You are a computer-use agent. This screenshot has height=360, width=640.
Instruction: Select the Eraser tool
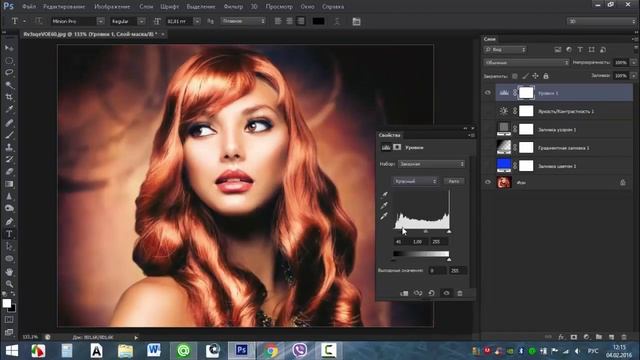click(x=9, y=171)
